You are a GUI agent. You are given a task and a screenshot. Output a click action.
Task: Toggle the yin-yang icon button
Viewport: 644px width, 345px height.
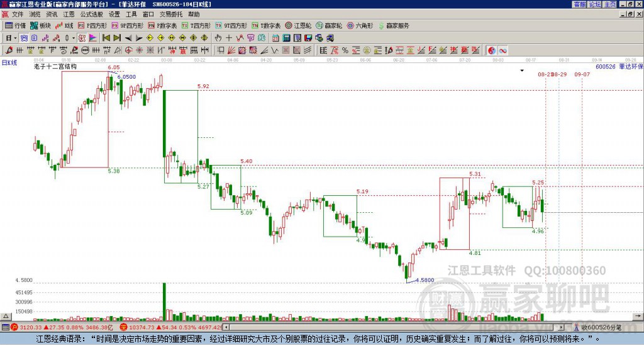click(x=492, y=50)
